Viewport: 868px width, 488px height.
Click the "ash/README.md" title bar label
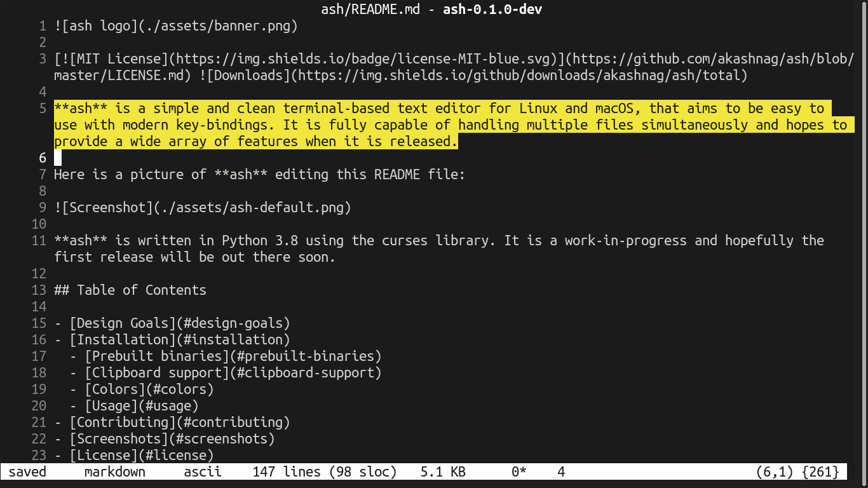pyautogui.click(x=370, y=9)
